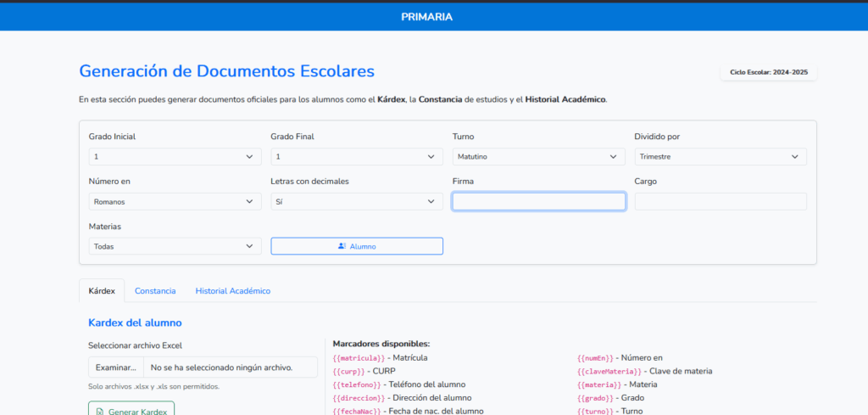Expand the Materias dropdown showing Todas
The height and width of the screenshot is (415, 868).
click(175, 246)
